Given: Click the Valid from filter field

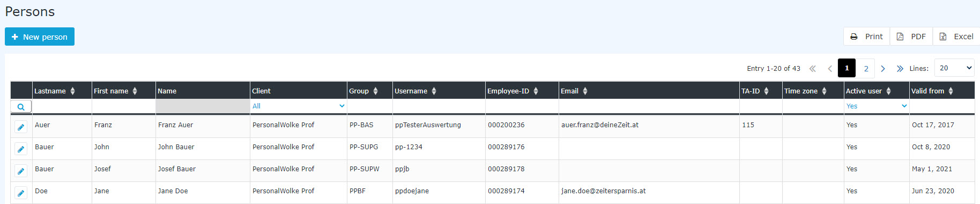Looking at the screenshot, I should pyautogui.click(x=942, y=106).
